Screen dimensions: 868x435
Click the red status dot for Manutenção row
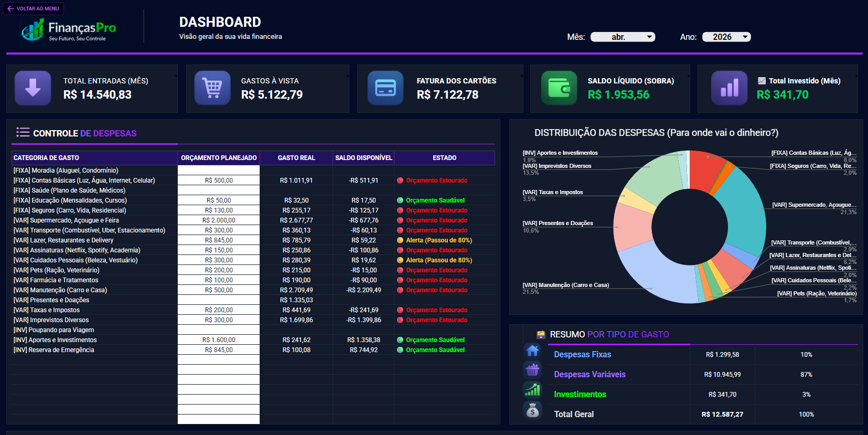pyautogui.click(x=400, y=290)
